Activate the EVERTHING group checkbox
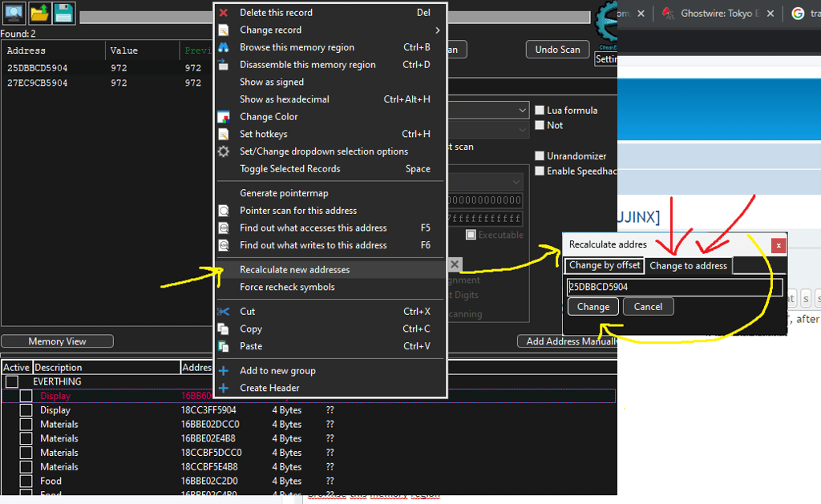 pos(12,381)
